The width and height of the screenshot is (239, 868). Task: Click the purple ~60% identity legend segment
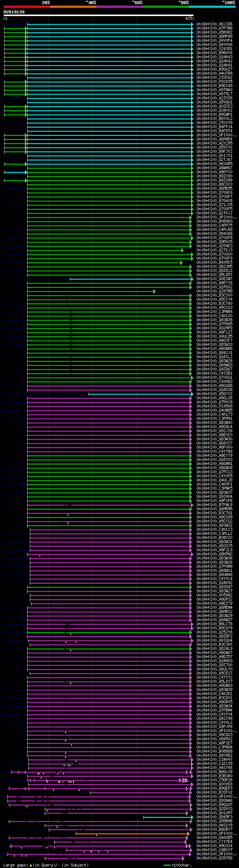click(x=119, y=6)
